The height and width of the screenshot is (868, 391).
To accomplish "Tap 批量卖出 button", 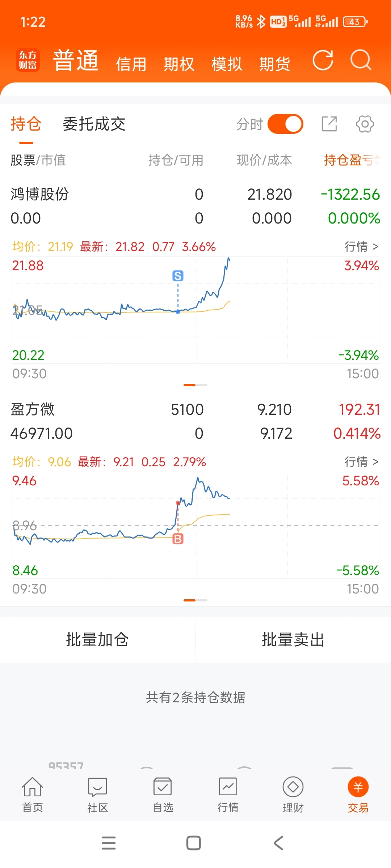I will (x=293, y=639).
